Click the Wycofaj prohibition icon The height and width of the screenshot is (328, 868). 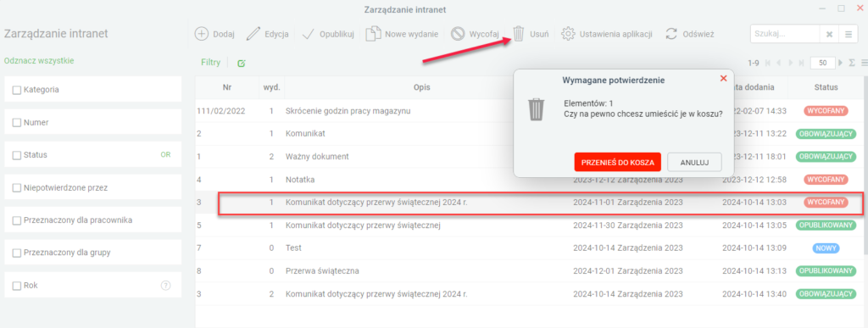tap(457, 34)
